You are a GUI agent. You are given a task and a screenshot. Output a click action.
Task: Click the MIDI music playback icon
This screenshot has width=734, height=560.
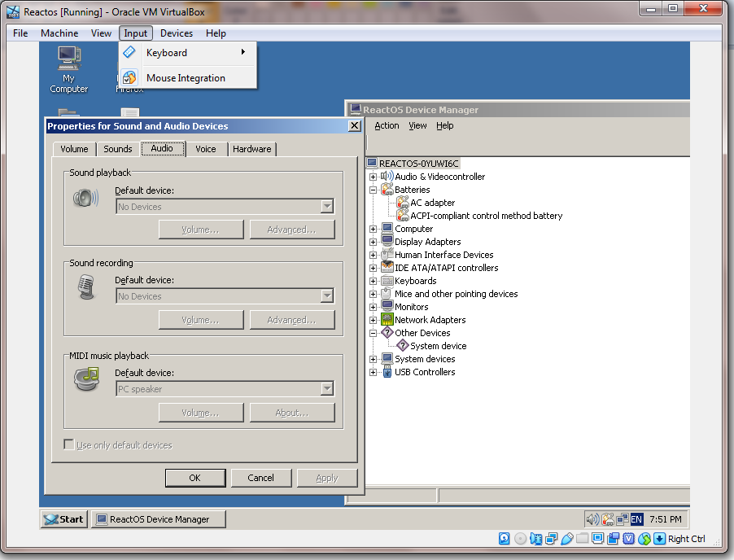click(x=86, y=378)
